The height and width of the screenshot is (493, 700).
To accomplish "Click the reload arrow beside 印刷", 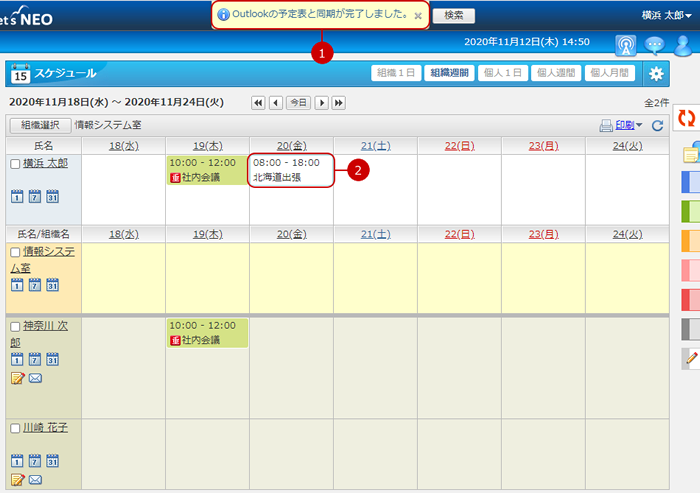I will click(x=657, y=126).
